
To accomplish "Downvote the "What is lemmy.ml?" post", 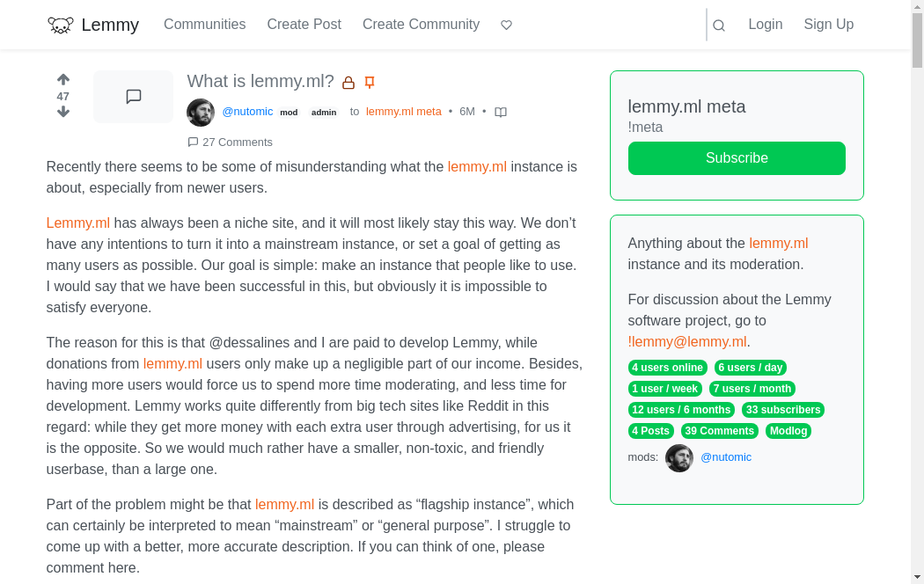I will [63, 112].
